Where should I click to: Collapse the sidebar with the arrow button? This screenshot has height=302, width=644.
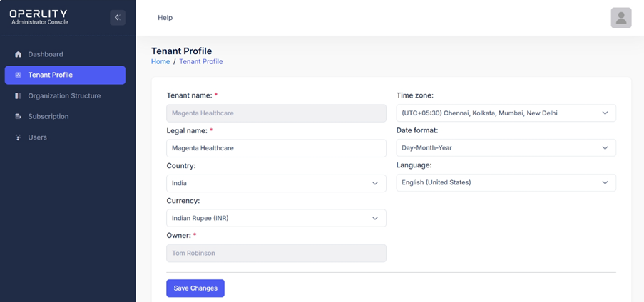coord(118,17)
